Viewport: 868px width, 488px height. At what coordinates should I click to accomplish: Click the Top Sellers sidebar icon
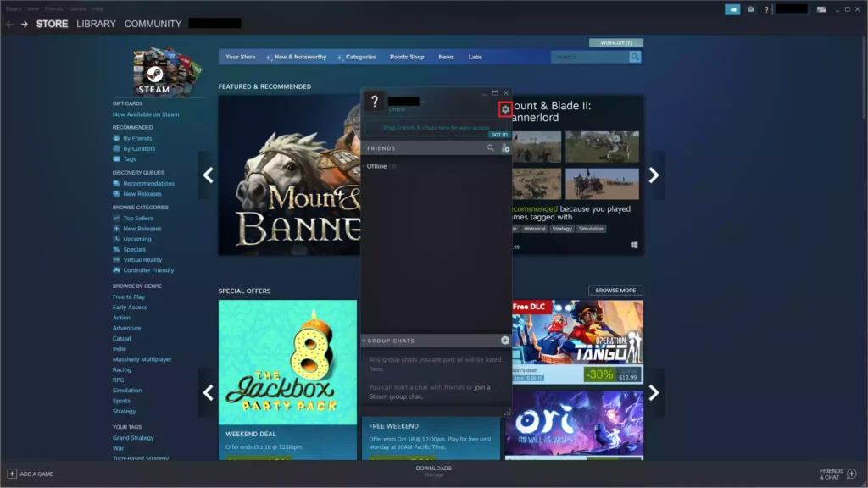coord(116,219)
